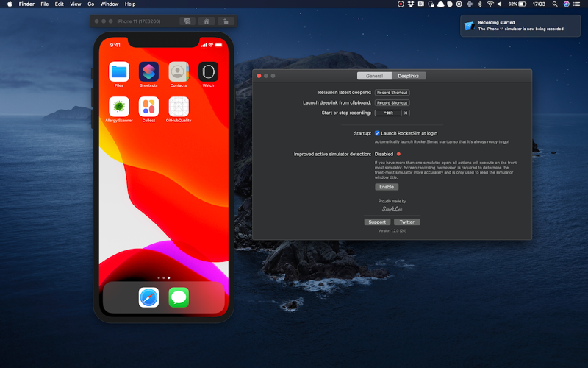Click the RocketSim recording menu bar icon
Viewport: 588px width, 368px height.
pyautogui.click(x=401, y=4)
